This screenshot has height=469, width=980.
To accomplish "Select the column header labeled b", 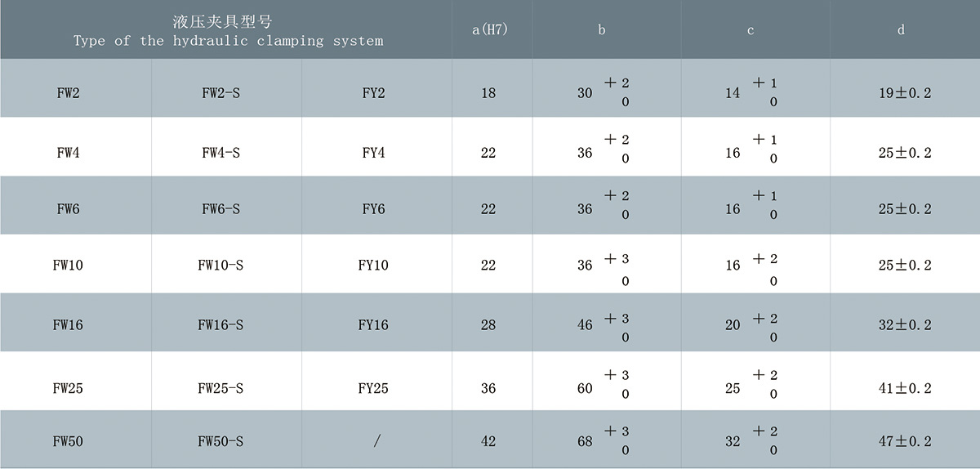I will (602, 30).
